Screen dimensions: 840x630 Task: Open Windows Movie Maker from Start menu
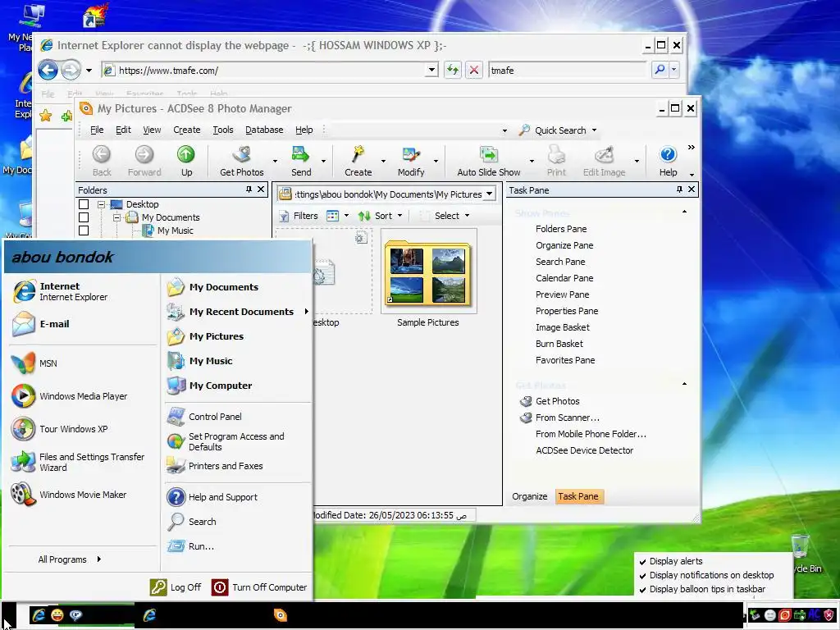pos(70,495)
